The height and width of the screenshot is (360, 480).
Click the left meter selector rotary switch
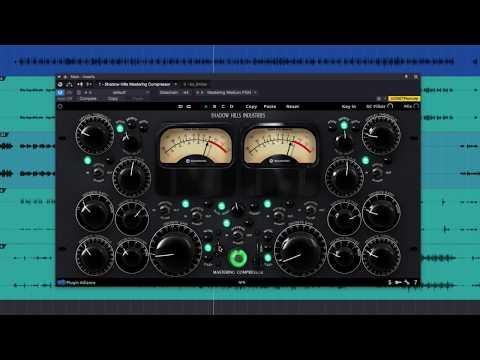click(130, 142)
